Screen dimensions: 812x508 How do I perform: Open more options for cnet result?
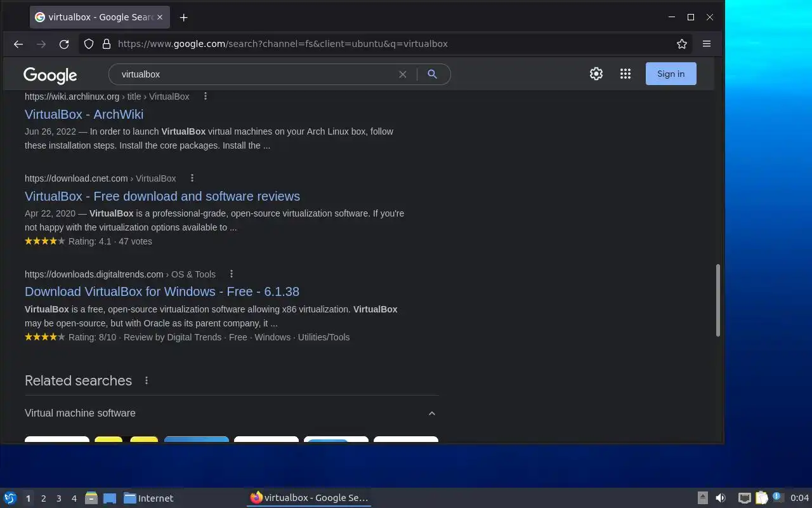(192, 178)
